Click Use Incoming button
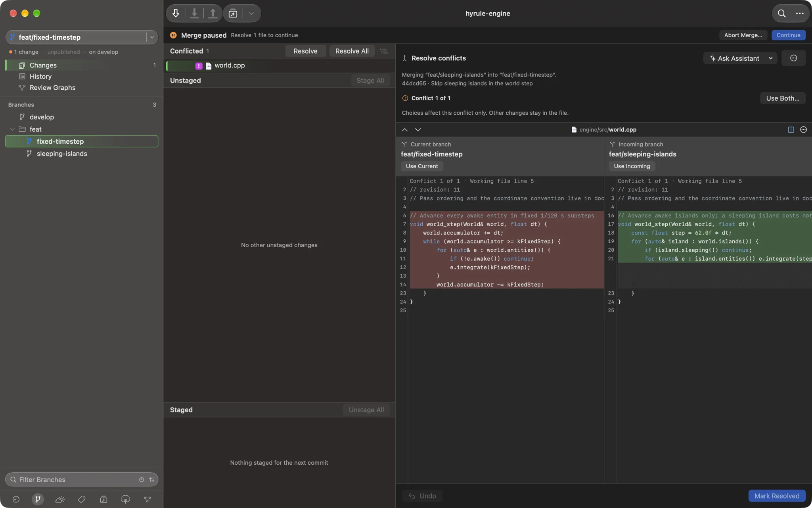Image resolution: width=812 pixels, height=508 pixels. pos(632,166)
